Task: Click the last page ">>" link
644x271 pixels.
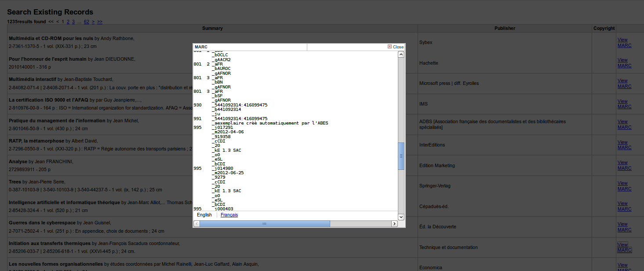Action: (x=100, y=22)
